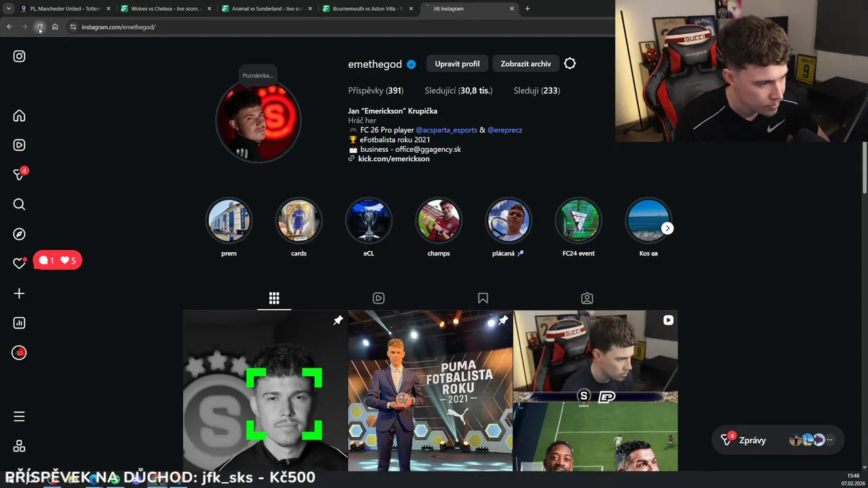868x488 pixels.
Task: Open floating Zprávy messages panel
Action: (778, 440)
